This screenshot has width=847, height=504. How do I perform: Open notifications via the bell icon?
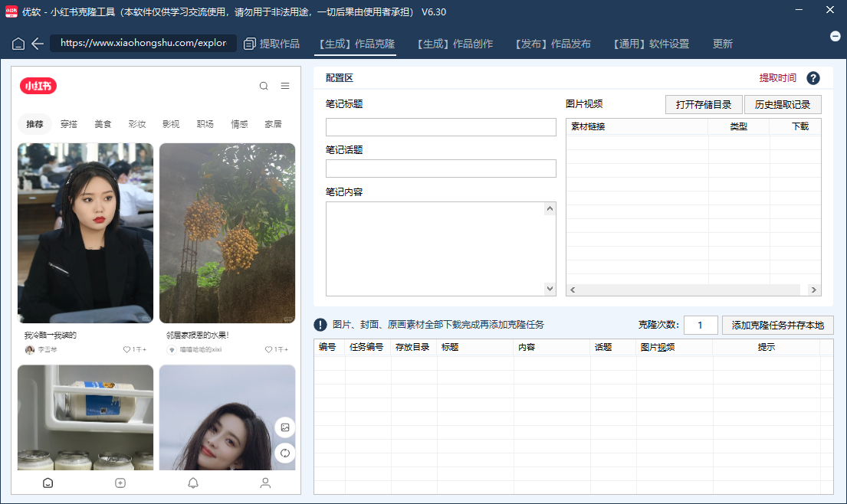coord(192,483)
